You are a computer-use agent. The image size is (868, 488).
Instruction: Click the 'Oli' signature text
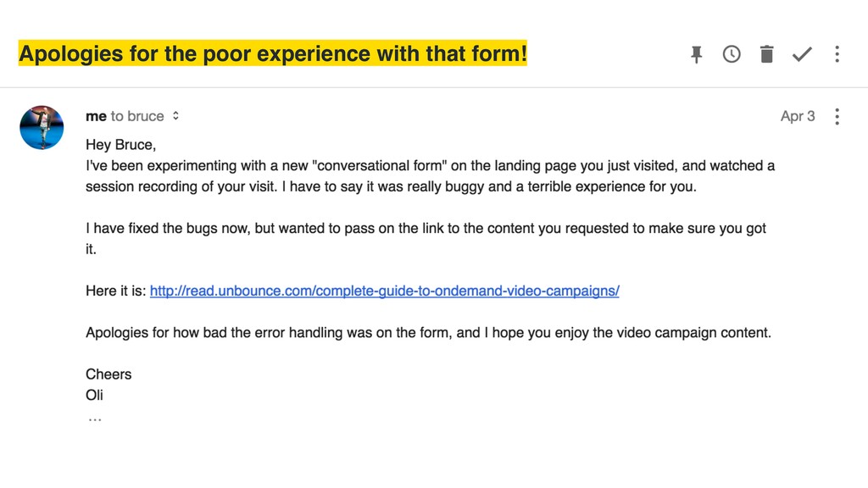coord(94,395)
